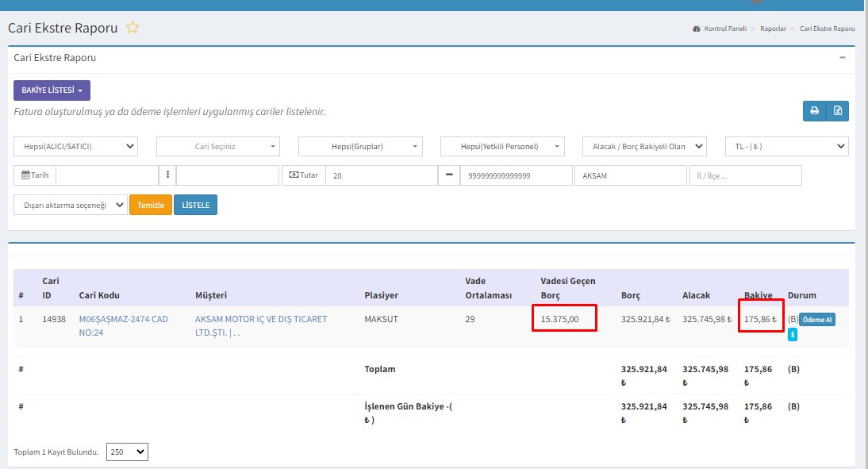Click the favorite star next to the title

click(x=133, y=28)
